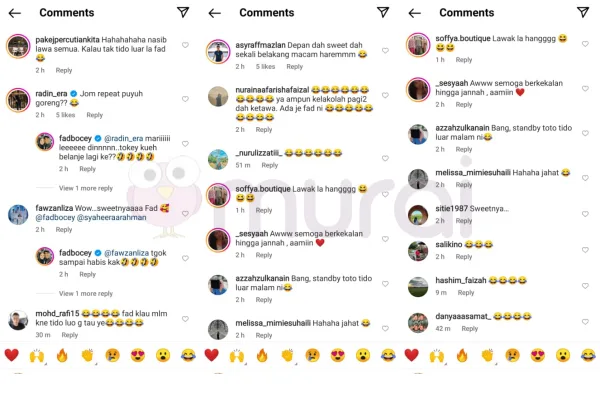Image resolution: width=600 pixels, height=400 pixels.
Task: Go back using arrow in leftmost Comments panel
Action: (x=15, y=13)
